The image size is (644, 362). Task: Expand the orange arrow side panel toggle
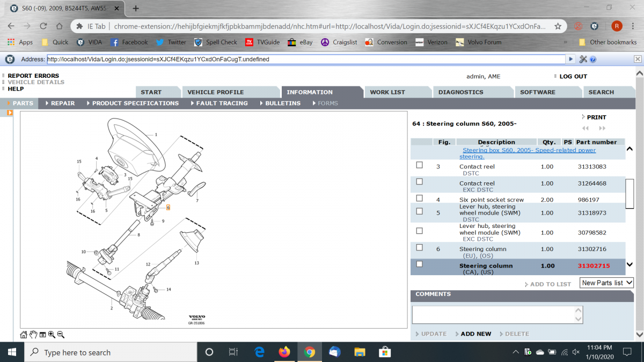[x=10, y=113]
